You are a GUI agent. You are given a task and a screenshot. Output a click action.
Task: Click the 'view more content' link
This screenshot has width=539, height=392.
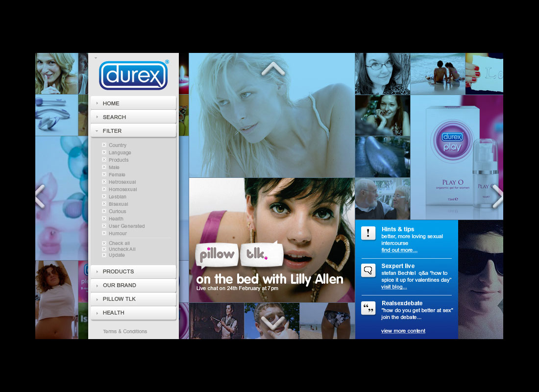(403, 331)
